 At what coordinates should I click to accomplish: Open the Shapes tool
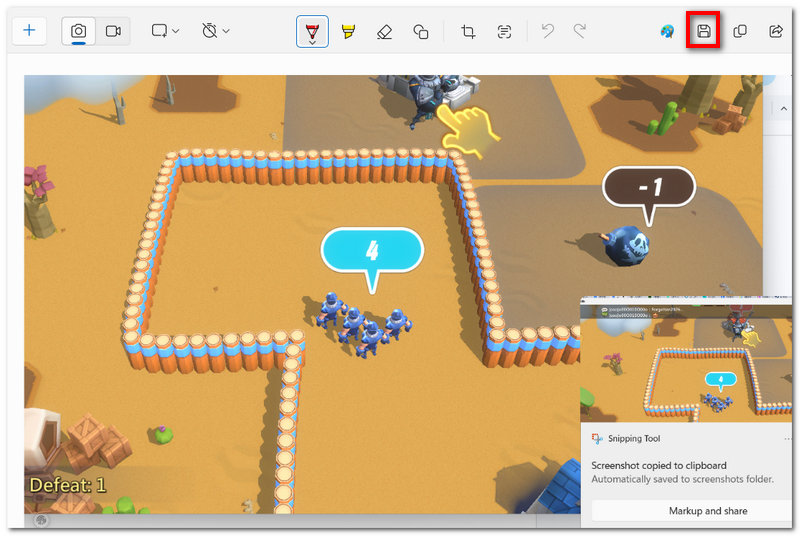pyautogui.click(x=420, y=32)
